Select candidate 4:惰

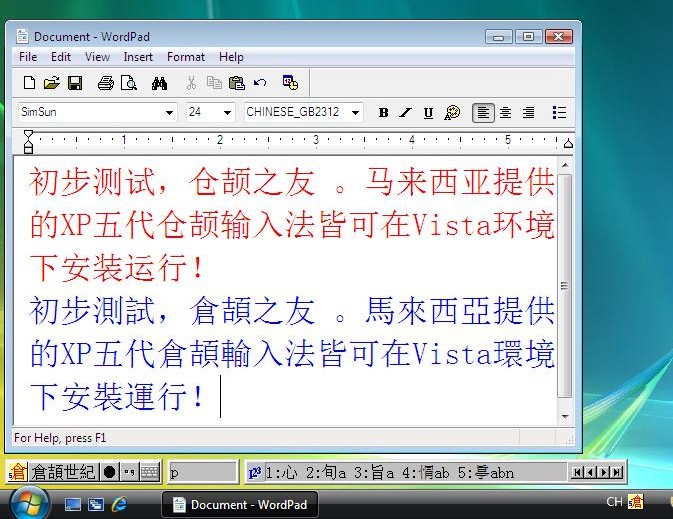(x=425, y=473)
